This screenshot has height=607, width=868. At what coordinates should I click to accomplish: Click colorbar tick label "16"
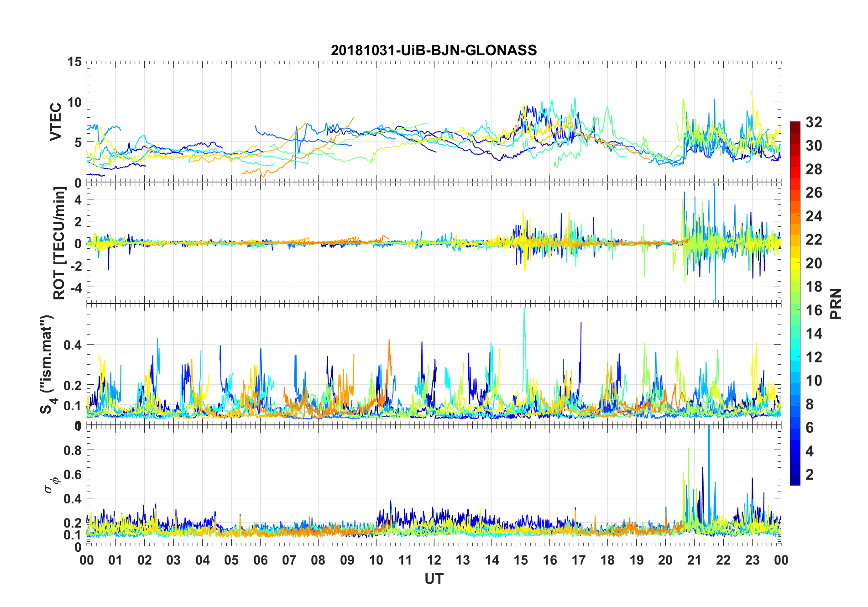click(x=814, y=310)
